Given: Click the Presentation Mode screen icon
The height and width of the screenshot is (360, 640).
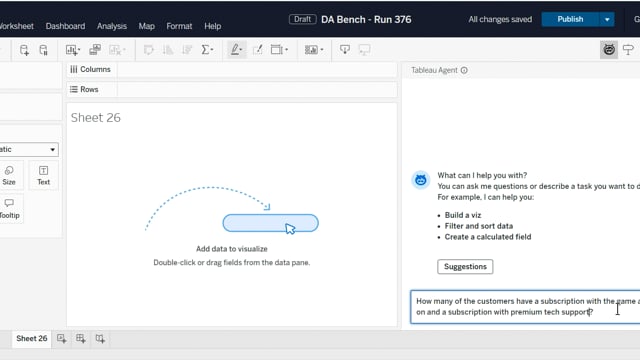Looking at the screenshot, I should pos(364,50).
